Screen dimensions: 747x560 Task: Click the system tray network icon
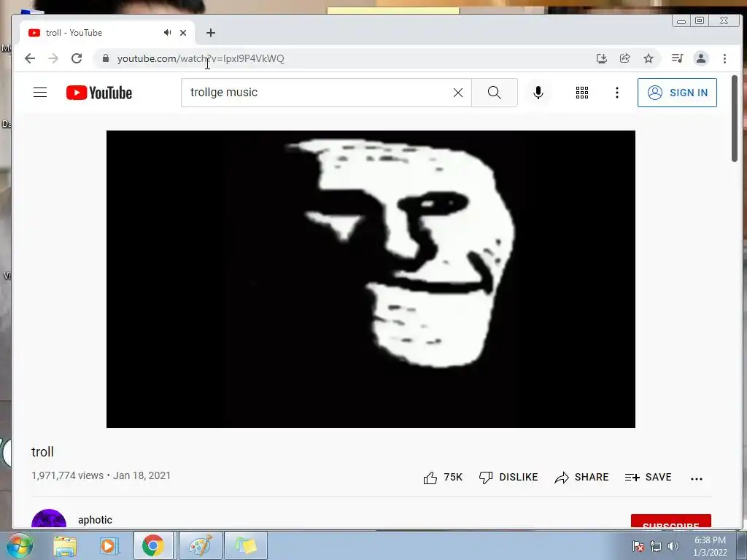tap(656, 546)
